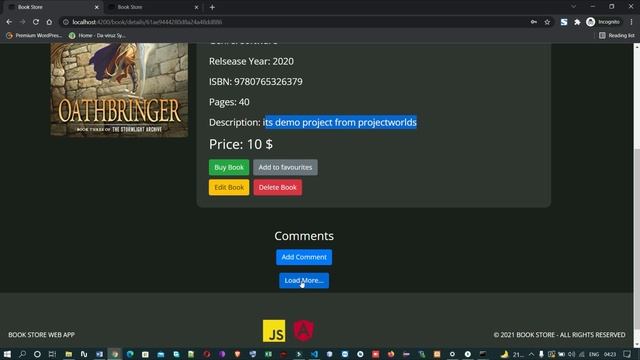
Task: Open Word from the taskbar
Action: point(99,354)
